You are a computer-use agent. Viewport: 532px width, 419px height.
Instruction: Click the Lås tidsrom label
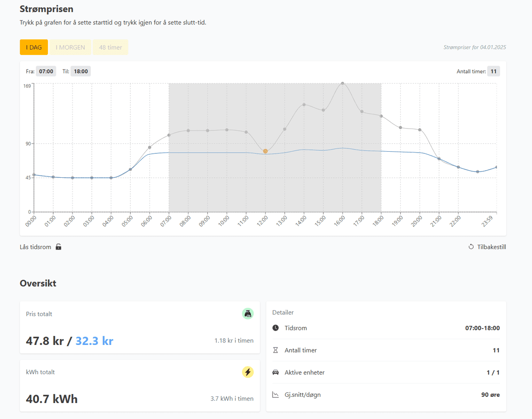point(35,247)
